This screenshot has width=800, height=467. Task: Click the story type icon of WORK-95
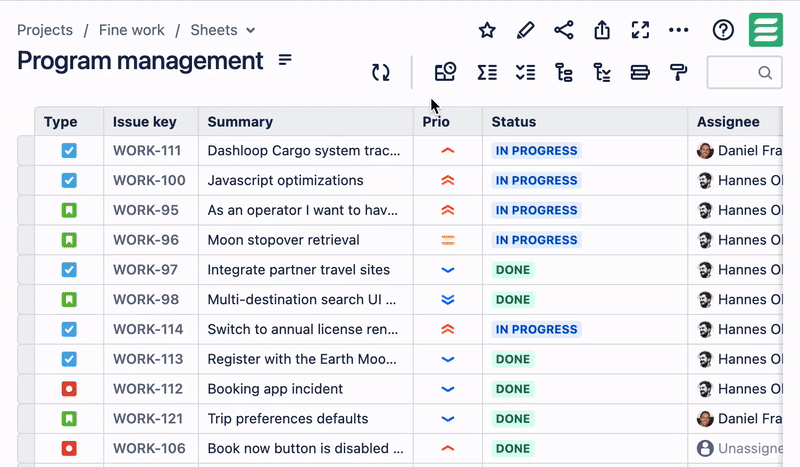[x=69, y=210]
